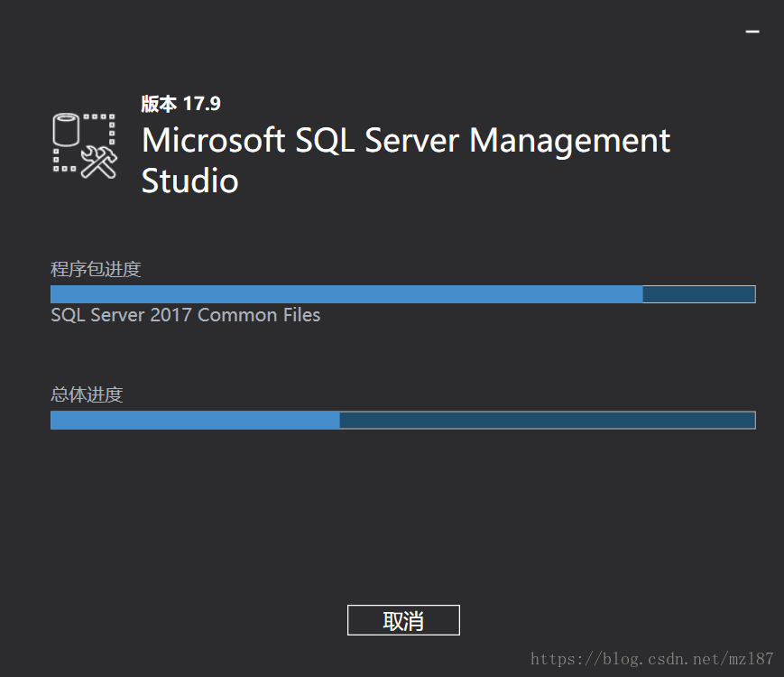Click the 总体进度 overall progress bar
784x677 pixels.
pos(403,421)
